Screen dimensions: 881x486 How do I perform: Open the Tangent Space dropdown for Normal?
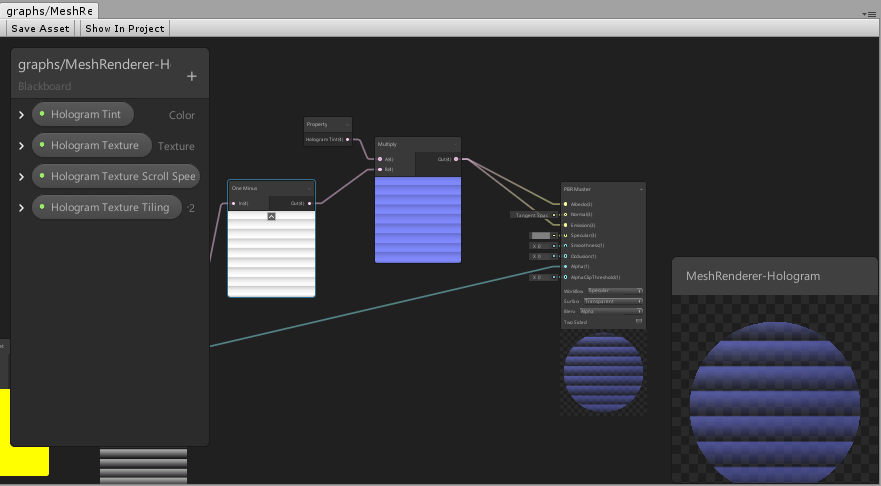(533, 215)
